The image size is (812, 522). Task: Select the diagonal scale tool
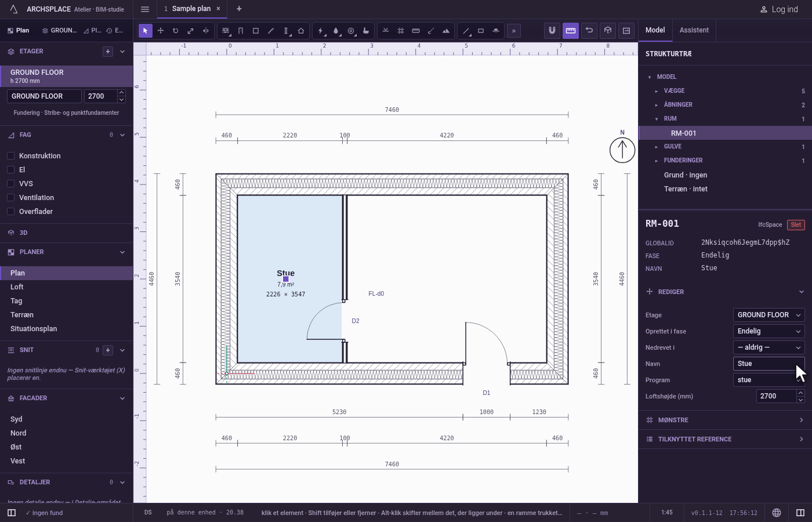pyautogui.click(x=191, y=31)
